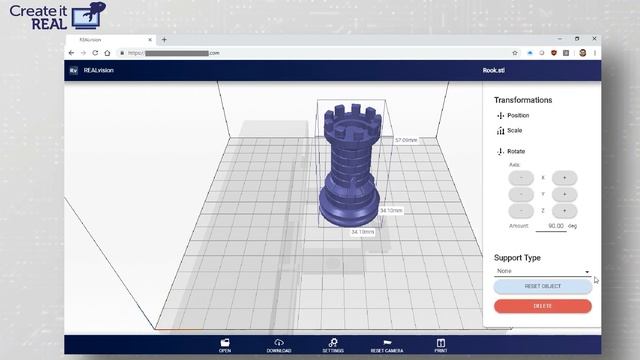Click the Rook.stl file name

tap(493, 70)
